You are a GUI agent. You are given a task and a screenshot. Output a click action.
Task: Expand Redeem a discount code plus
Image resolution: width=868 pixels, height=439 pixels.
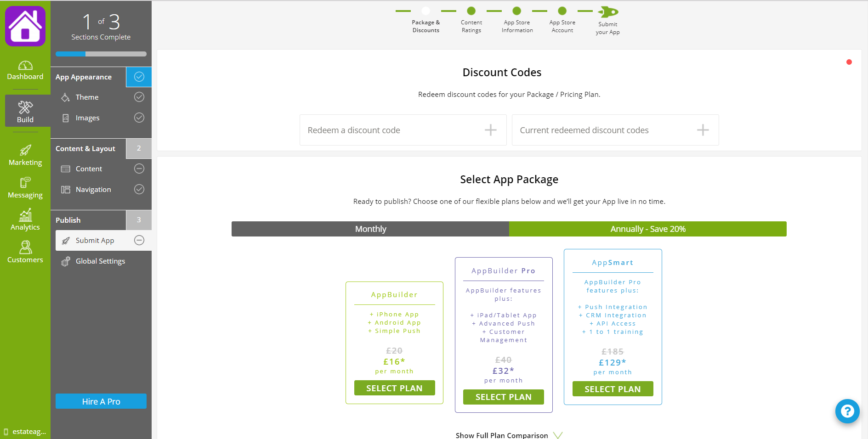491,130
